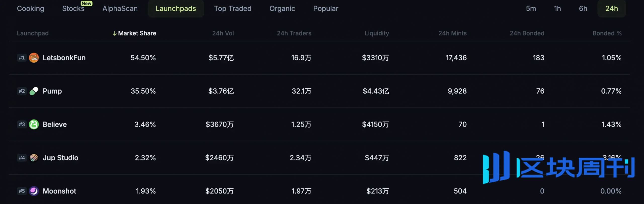
Task: Switch timeframe to 1h
Action: 557,9
